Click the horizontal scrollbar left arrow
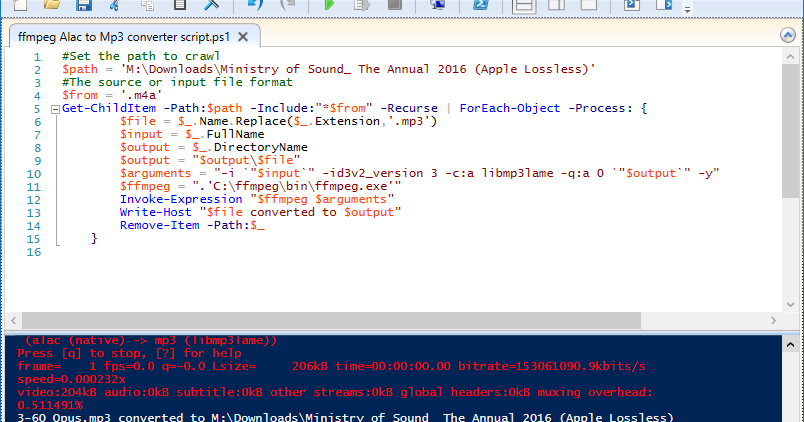The width and height of the screenshot is (804, 422). 14,320
